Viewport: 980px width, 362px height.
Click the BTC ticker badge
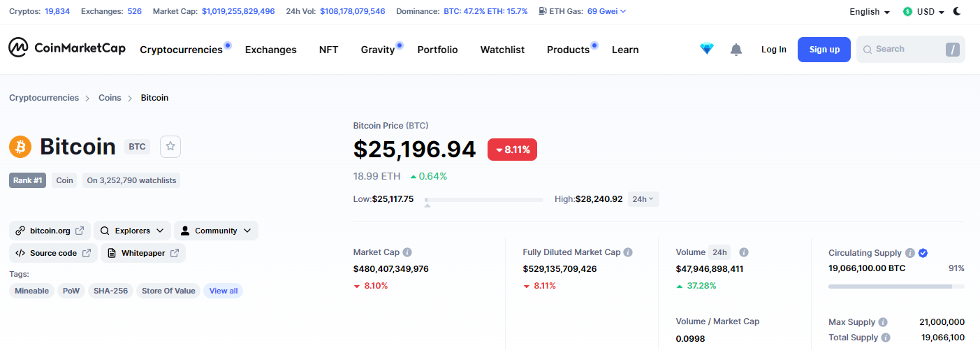point(138,147)
